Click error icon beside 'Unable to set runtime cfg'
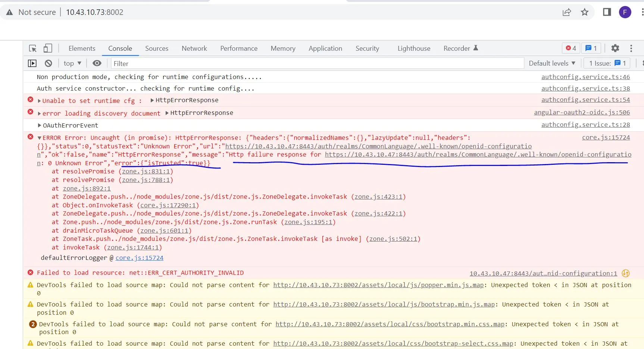 (x=31, y=100)
